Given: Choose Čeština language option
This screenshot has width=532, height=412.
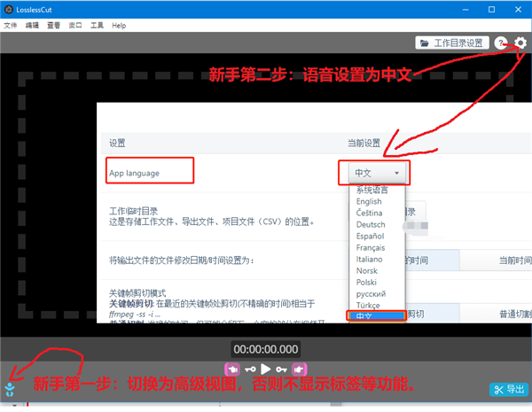Looking at the screenshot, I should [377, 213].
